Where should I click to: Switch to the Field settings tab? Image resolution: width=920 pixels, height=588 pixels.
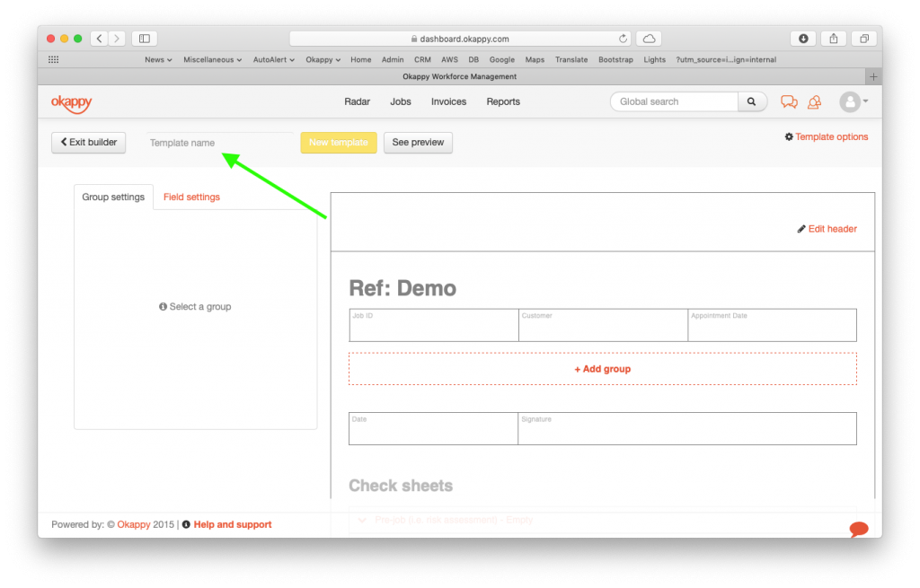click(x=191, y=196)
